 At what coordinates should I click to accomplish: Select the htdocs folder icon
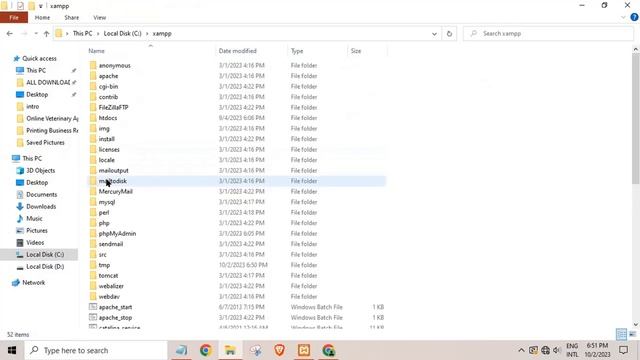click(x=93, y=118)
